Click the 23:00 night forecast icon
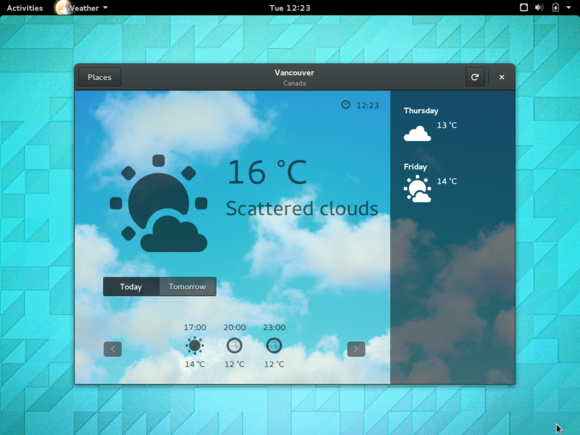Image resolution: width=580 pixels, height=435 pixels. (x=274, y=346)
